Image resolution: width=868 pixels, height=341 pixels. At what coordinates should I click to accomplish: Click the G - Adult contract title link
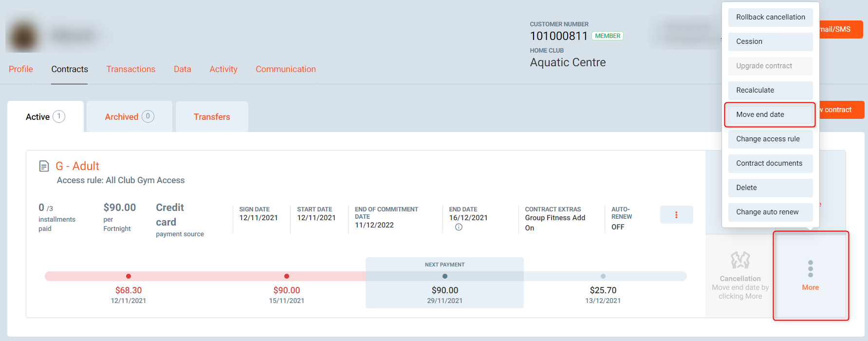coord(77,166)
